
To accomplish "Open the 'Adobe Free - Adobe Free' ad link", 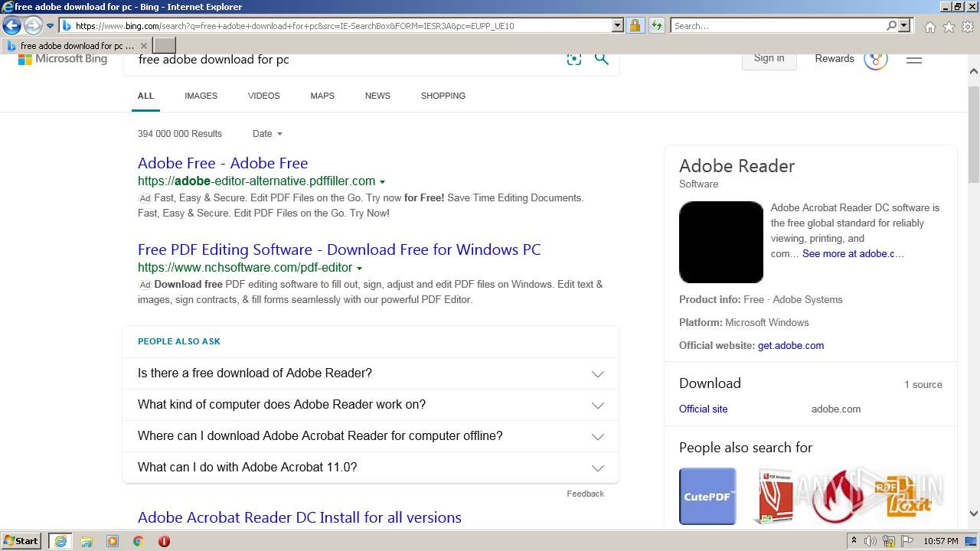I will (x=223, y=163).
